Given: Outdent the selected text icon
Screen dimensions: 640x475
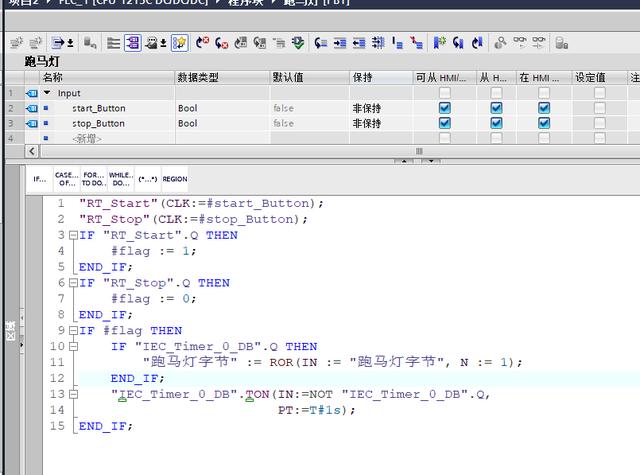Looking at the screenshot, I should coord(359,42).
